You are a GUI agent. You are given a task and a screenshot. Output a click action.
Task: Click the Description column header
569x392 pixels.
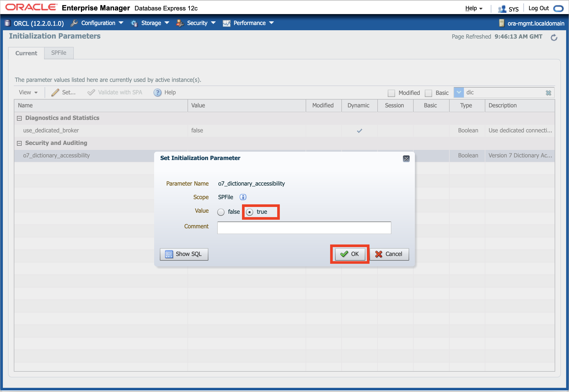pos(520,106)
